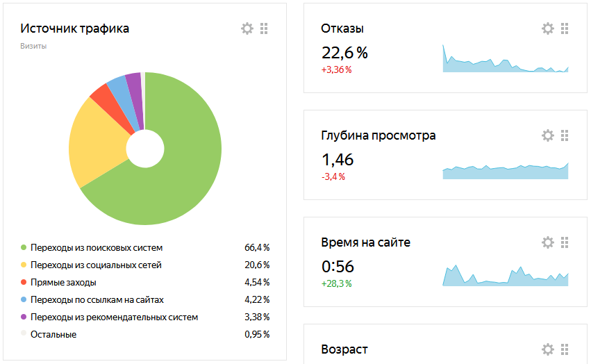Click the Глубина просмотра sparkline chart
The width and height of the screenshot is (591, 364).
(x=506, y=171)
